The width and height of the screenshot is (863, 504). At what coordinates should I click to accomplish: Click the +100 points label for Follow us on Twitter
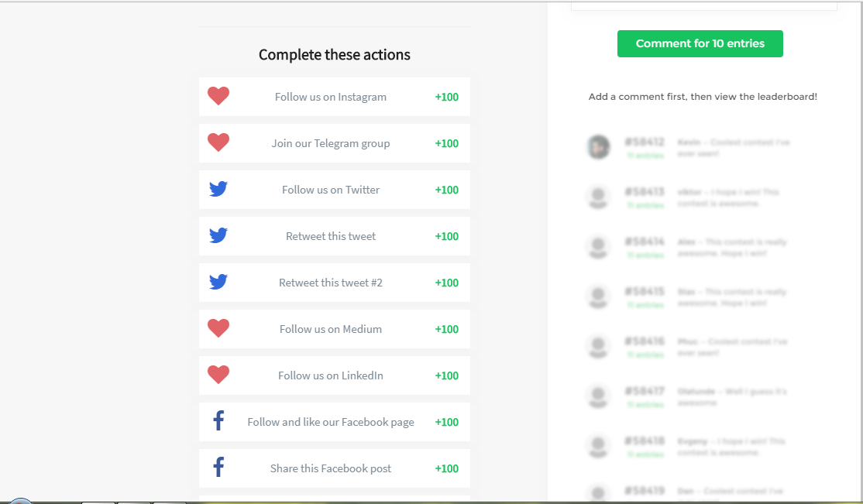tap(447, 190)
